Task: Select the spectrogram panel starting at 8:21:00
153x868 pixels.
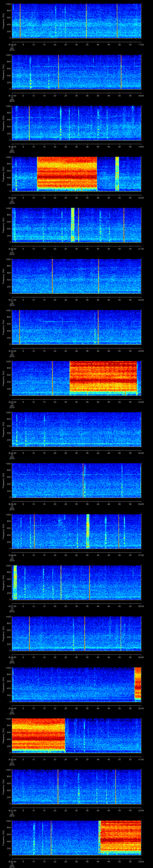Action: [77, 276]
